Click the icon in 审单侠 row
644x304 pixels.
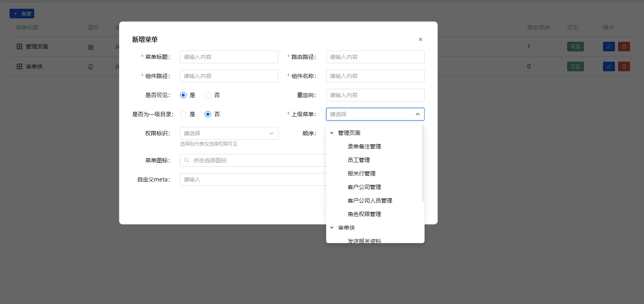[x=91, y=67]
